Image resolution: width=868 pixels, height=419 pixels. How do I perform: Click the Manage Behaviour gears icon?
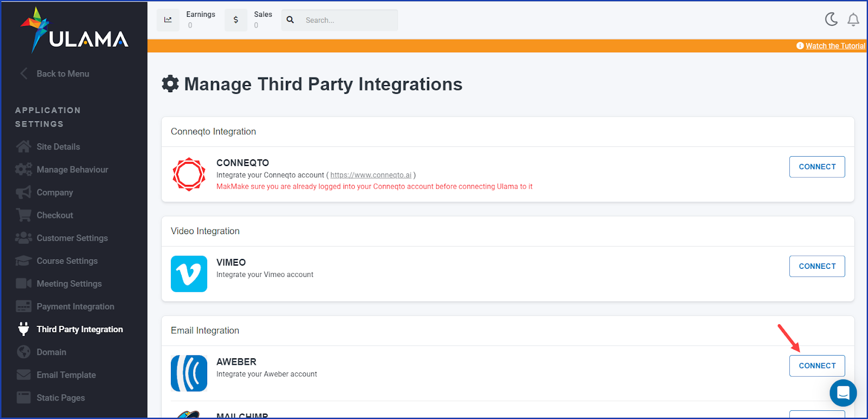[23, 170]
